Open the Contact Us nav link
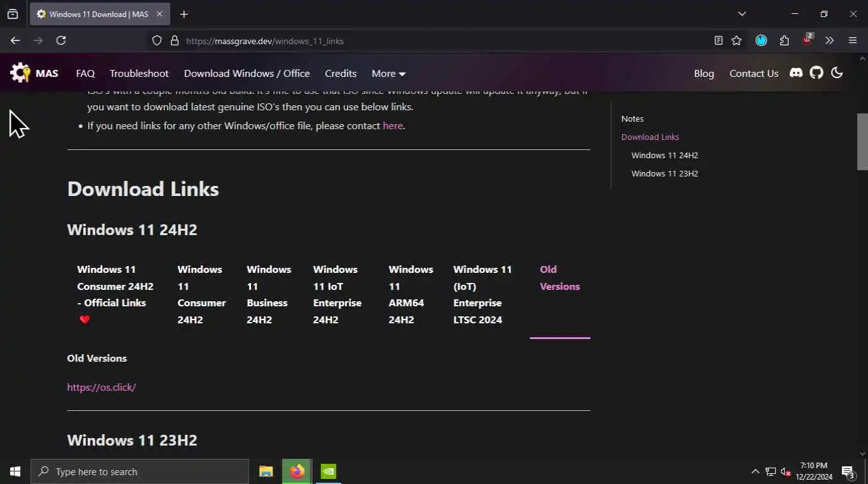This screenshot has height=484, width=868. tap(754, 73)
